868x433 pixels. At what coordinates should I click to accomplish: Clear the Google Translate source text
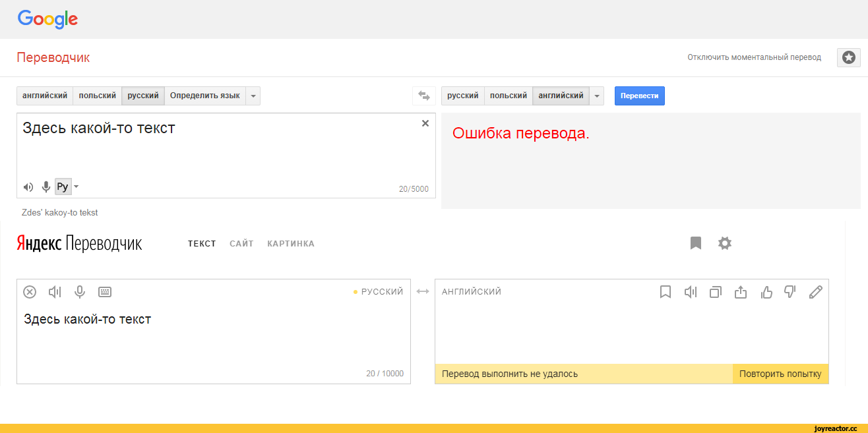click(425, 123)
